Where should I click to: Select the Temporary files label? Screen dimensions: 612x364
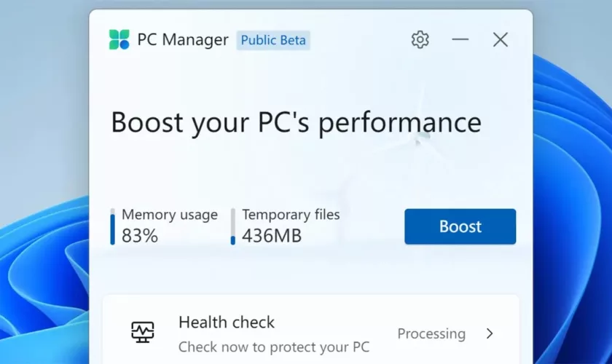(x=291, y=215)
